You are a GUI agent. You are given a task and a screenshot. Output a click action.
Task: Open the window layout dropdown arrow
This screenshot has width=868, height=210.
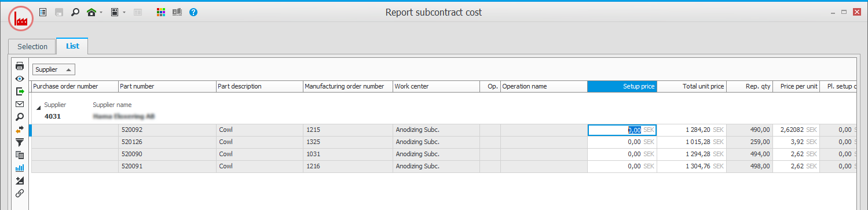click(124, 12)
